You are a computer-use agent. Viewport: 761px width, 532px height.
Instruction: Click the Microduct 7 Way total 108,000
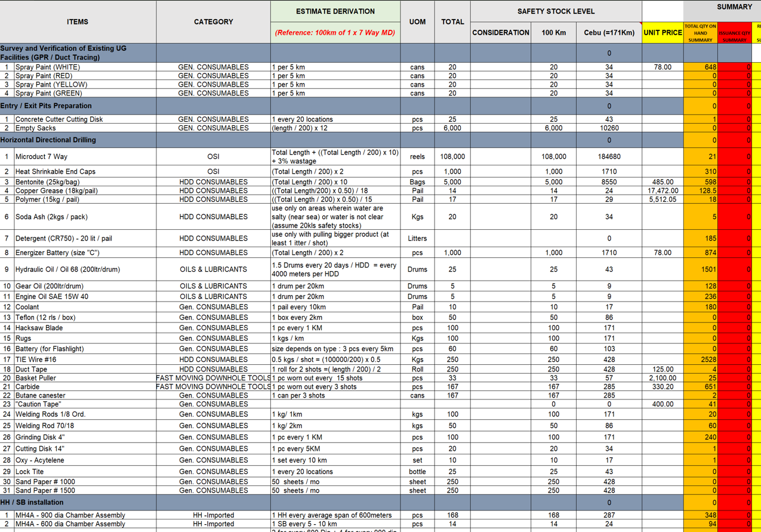(x=452, y=156)
